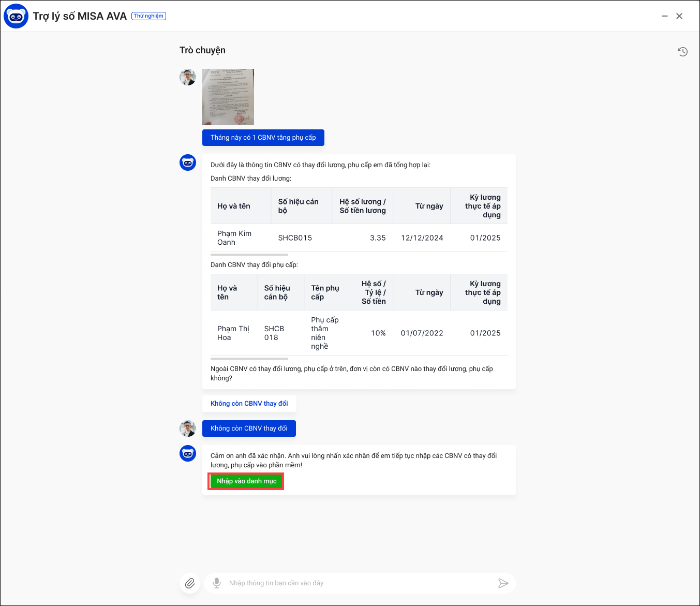Image resolution: width=700 pixels, height=606 pixels.
Task: Click AVA bot avatar beside salary table
Action: (188, 162)
